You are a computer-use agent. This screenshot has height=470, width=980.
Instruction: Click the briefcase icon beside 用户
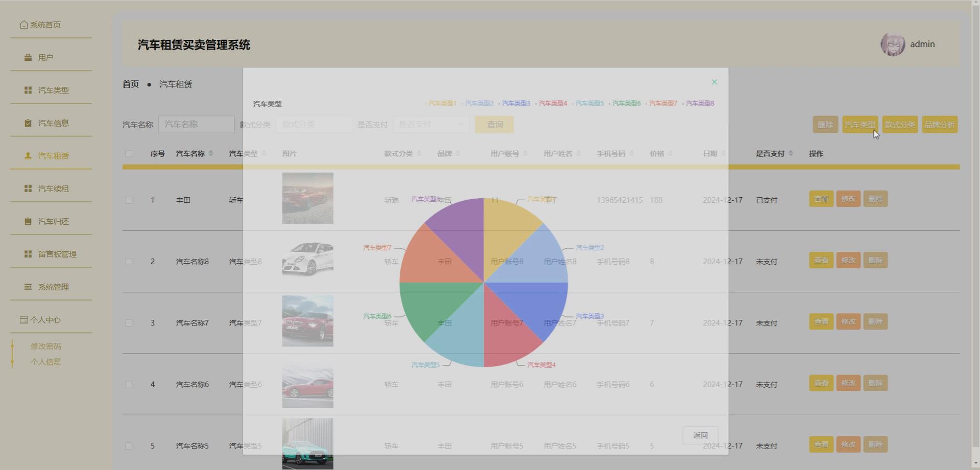tap(28, 58)
